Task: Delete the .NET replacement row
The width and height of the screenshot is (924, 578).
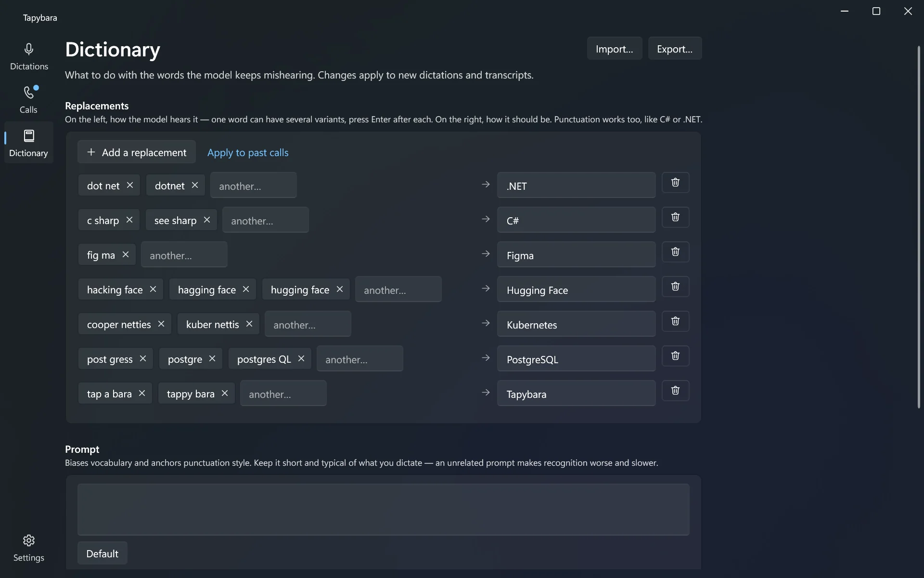Action: (x=675, y=183)
